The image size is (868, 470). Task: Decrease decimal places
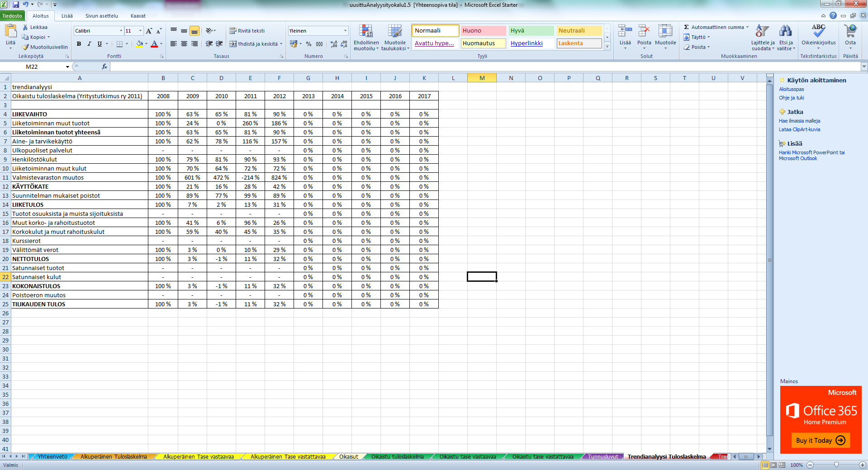pyautogui.click(x=345, y=44)
